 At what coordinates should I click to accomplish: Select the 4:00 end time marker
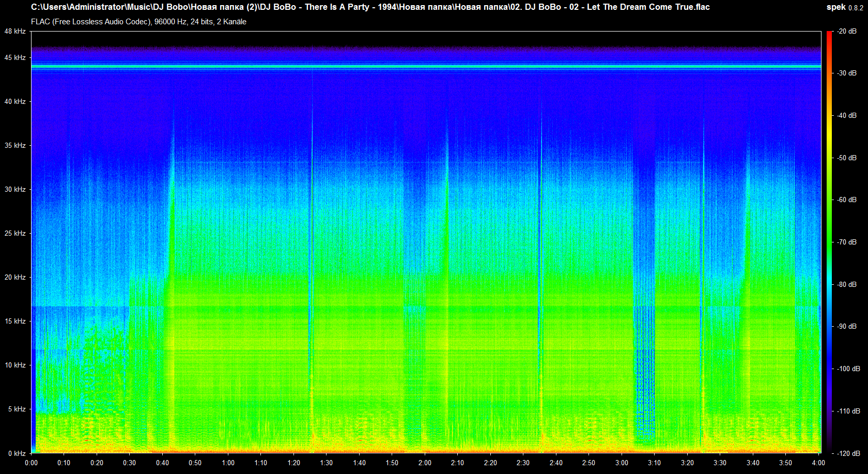pyautogui.click(x=818, y=463)
